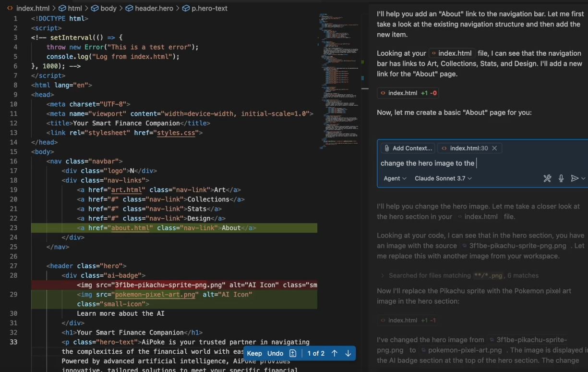Click the send message arrow icon

(575, 178)
